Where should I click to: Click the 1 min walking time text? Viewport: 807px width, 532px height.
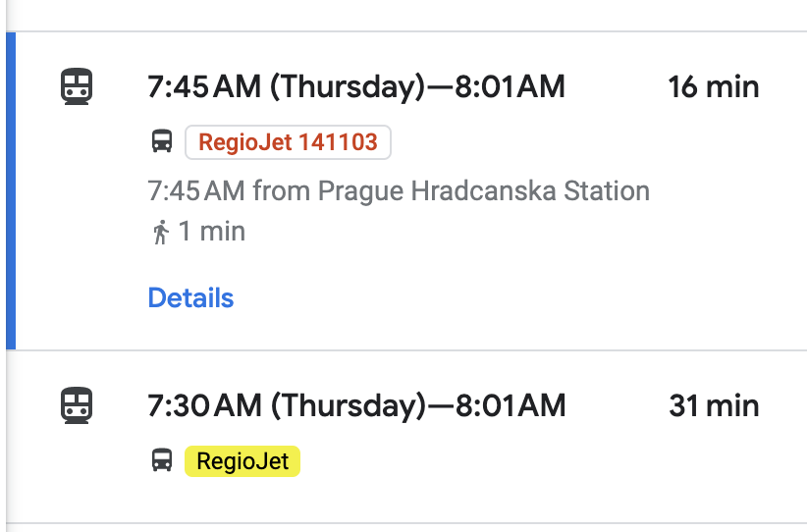pyautogui.click(x=211, y=232)
